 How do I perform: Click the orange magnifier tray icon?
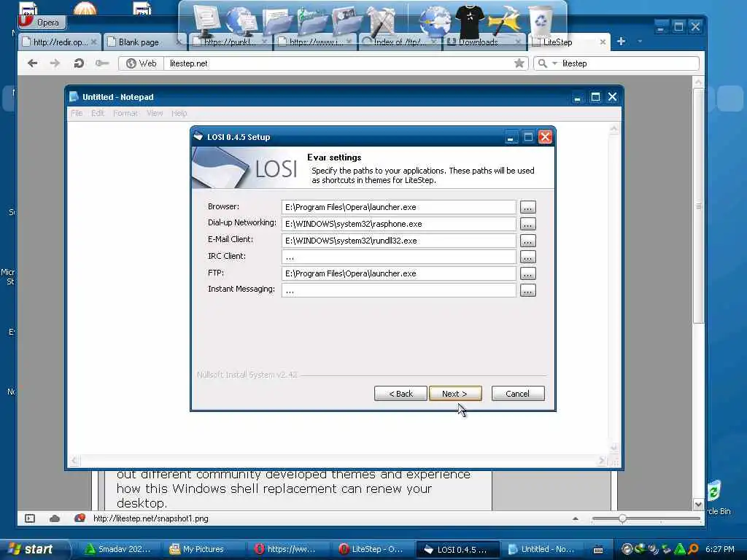693,549
